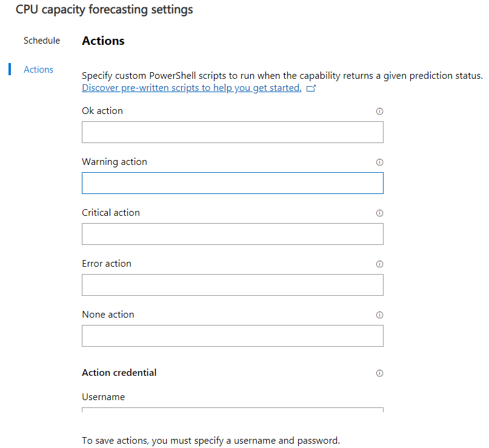This screenshot has width=489, height=448.
Task: Select the Actions tab in the sidebar
Action: (38, 70)
